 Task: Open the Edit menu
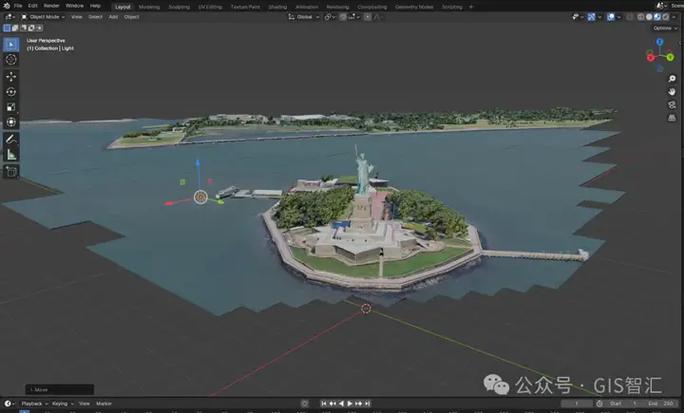pos(33,6)
